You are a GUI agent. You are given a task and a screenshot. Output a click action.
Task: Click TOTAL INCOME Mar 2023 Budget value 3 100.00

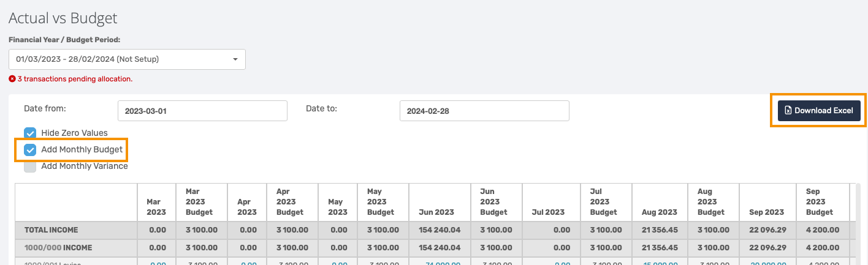[x=201, y=230]
